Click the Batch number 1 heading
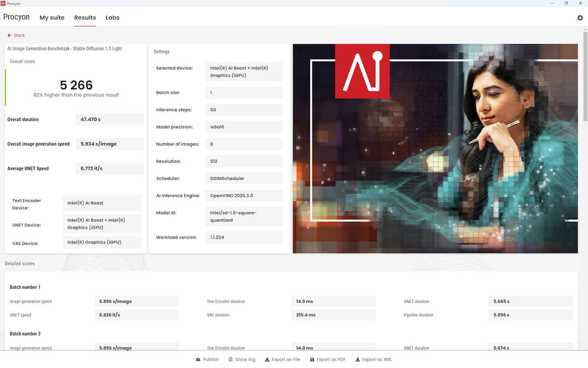588x368 pixels. coord(25,287)
